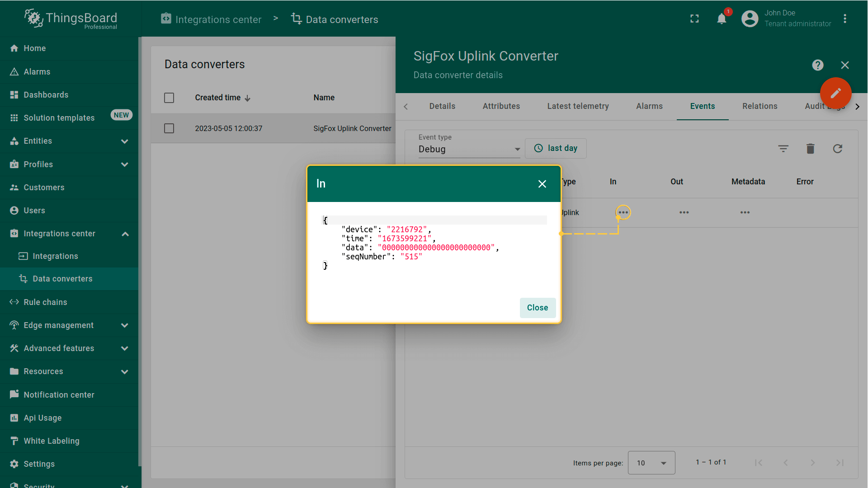Click the last day time window button

point(556,148)
